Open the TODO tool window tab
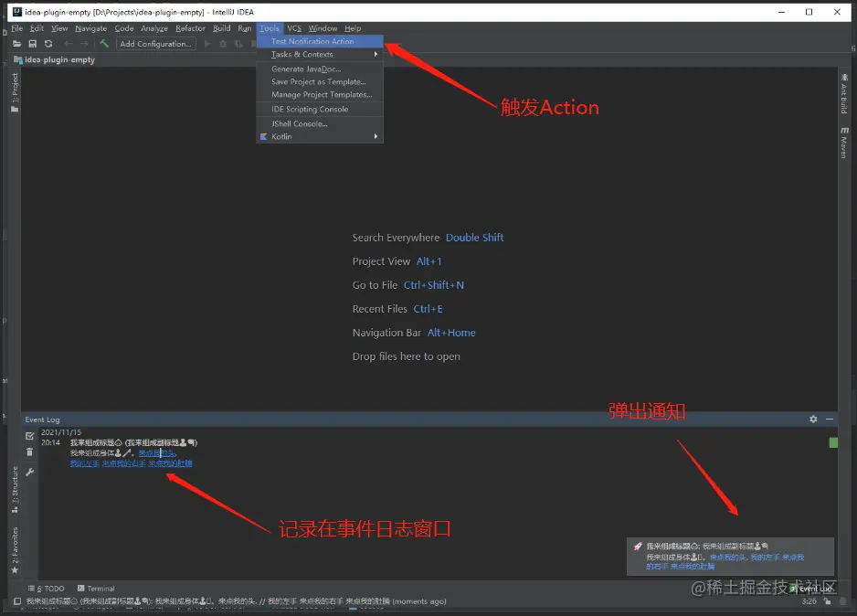857x616 pixels. coord(46,589)
